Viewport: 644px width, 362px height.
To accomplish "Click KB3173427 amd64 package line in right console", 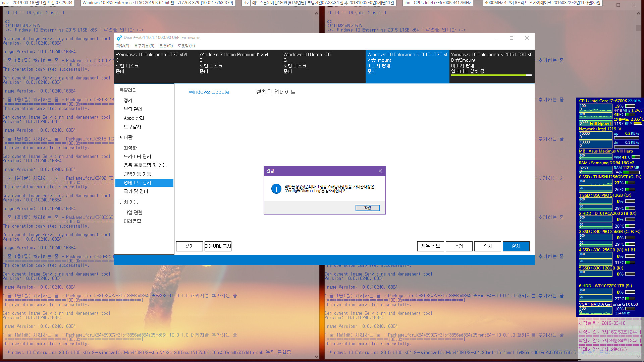I will tap(444, 296).
